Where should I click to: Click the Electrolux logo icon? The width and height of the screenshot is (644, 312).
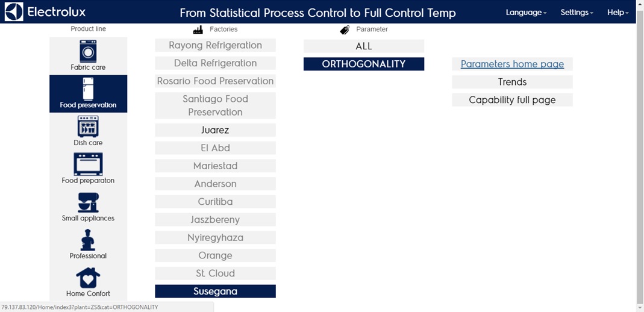14,12
